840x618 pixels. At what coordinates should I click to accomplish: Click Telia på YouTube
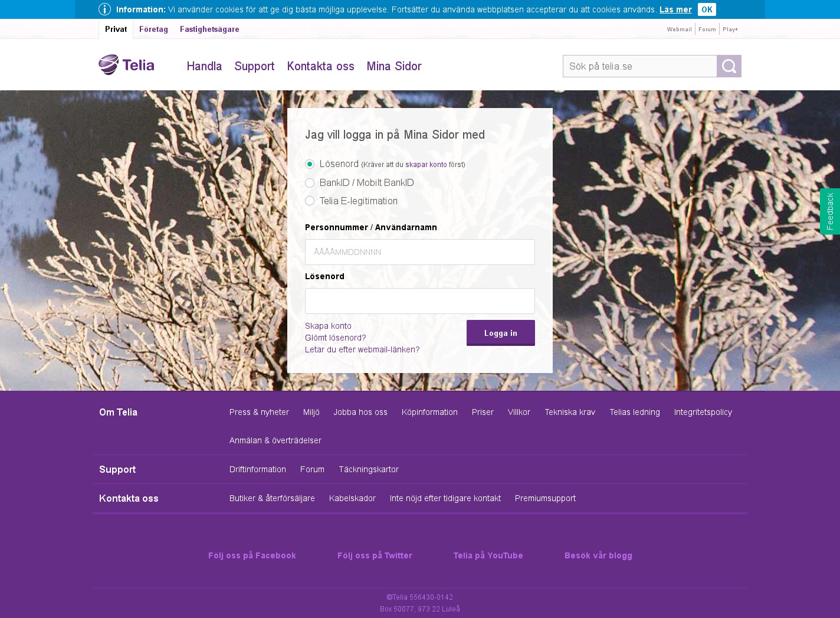pos(488,555)
